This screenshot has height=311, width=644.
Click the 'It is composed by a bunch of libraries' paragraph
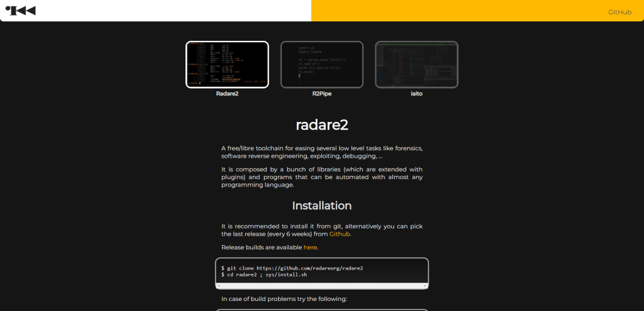click(322, 177)
